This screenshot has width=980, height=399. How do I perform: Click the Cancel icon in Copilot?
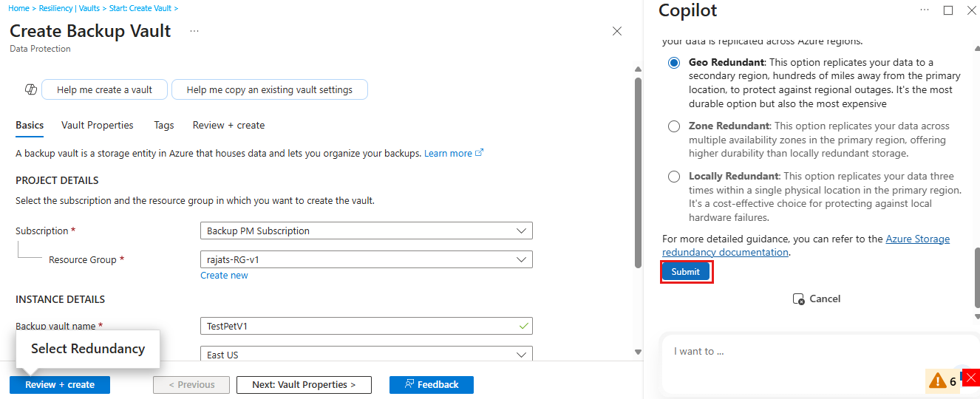[798, 299]
